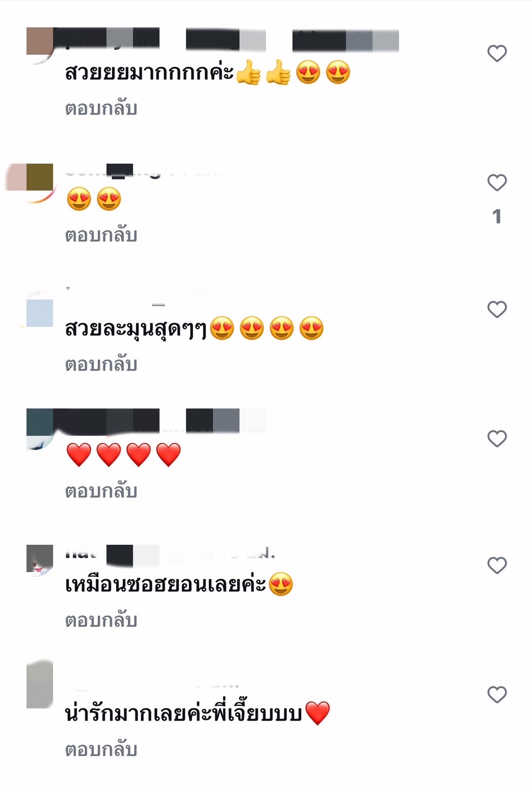This screenshot has width=532, height=790.
Task: Open the blurred username above 'สวยยยมากกกกค่ะ'
Action: (x=232, y=40)
